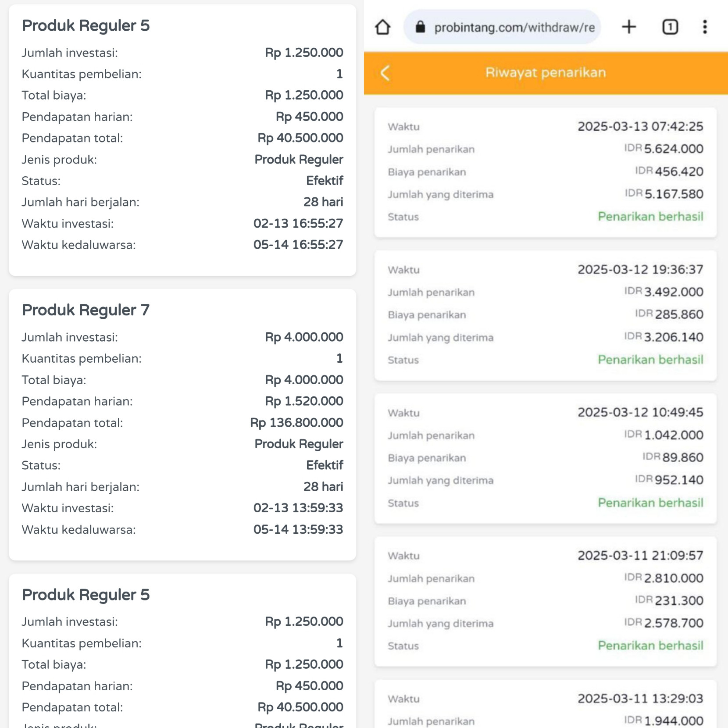Click the expiry time 05-14 16:55:27

tap(298, 245)
